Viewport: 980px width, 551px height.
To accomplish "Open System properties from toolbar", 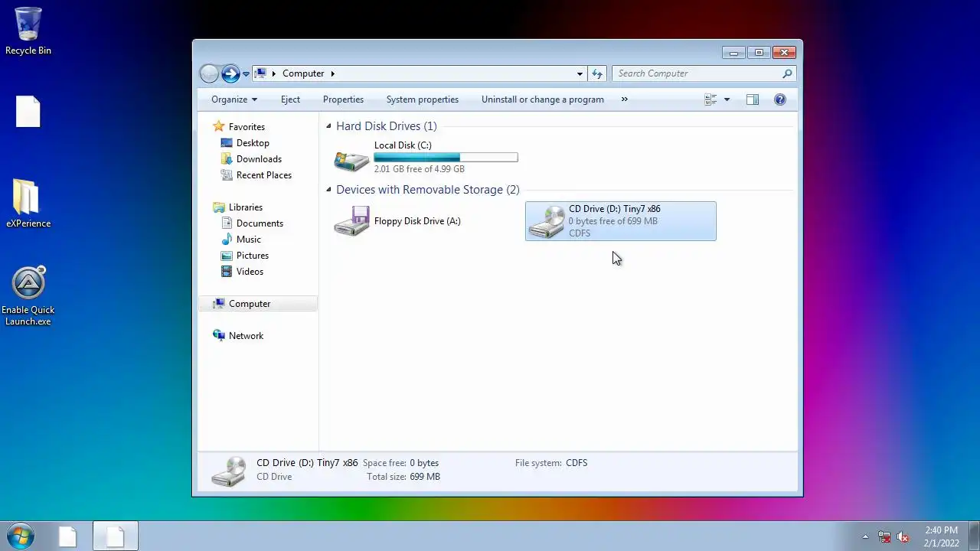I will (423, 99).
